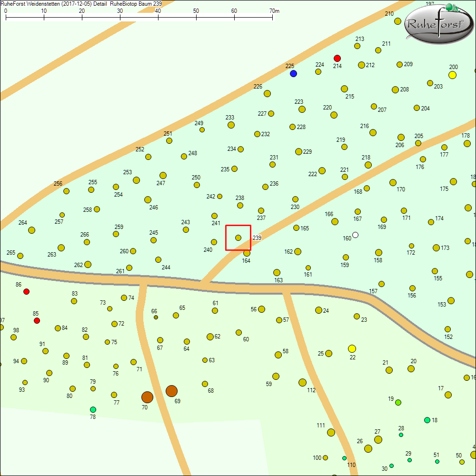The width and height of the screenshot is (476, 476).
Task: Click the bright yellow tree marker 22
Action: click(352, 348)
